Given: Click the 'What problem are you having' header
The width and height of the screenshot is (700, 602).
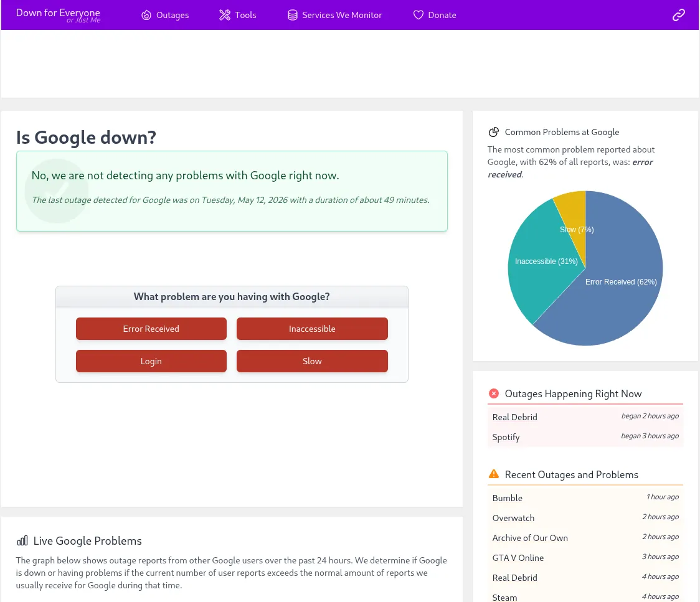Looking at the screenshot, I should 232,297.
